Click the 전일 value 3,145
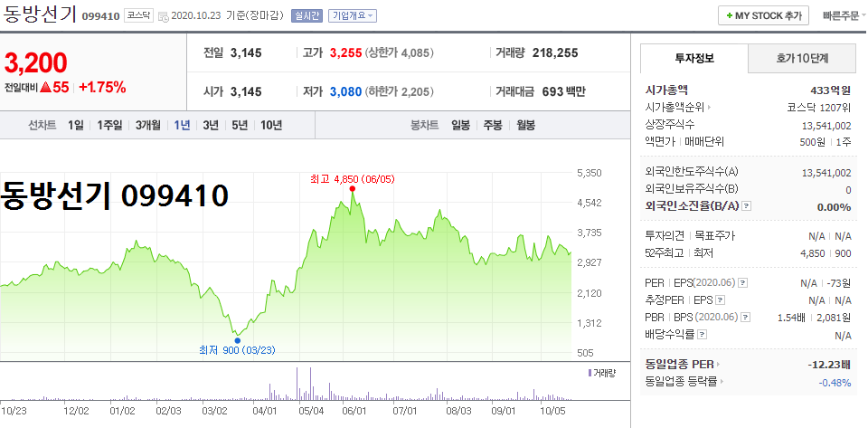 246,53
